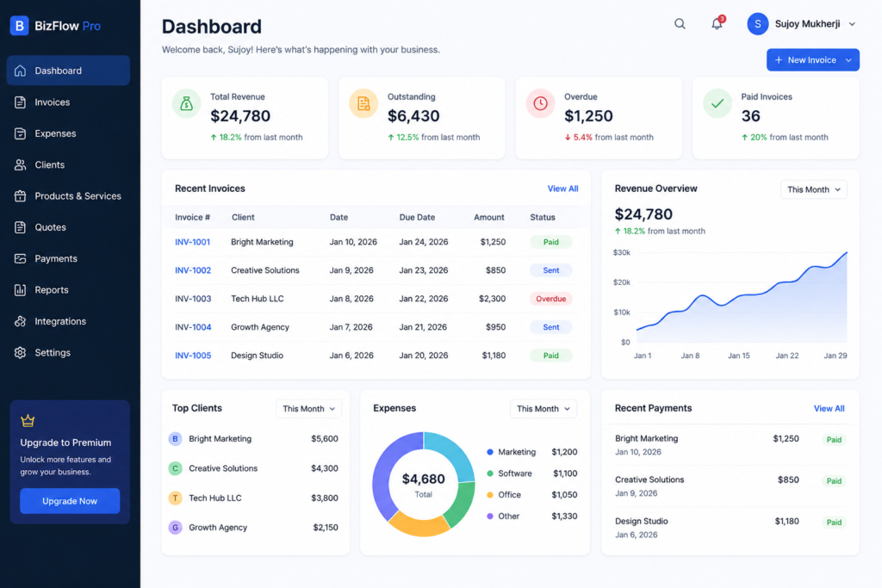Open search with the magnifier icon
Screen dimensions: 882x588
point(680,23)
